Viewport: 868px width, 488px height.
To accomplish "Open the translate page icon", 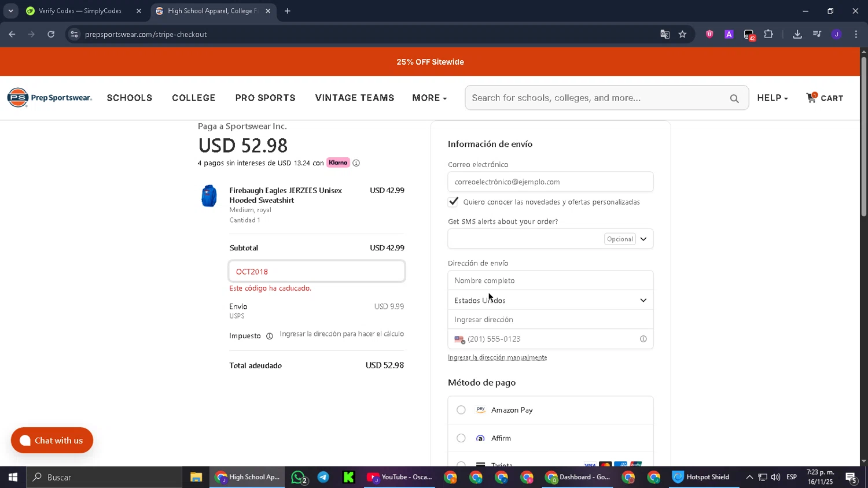I will [x=665, y=34].
